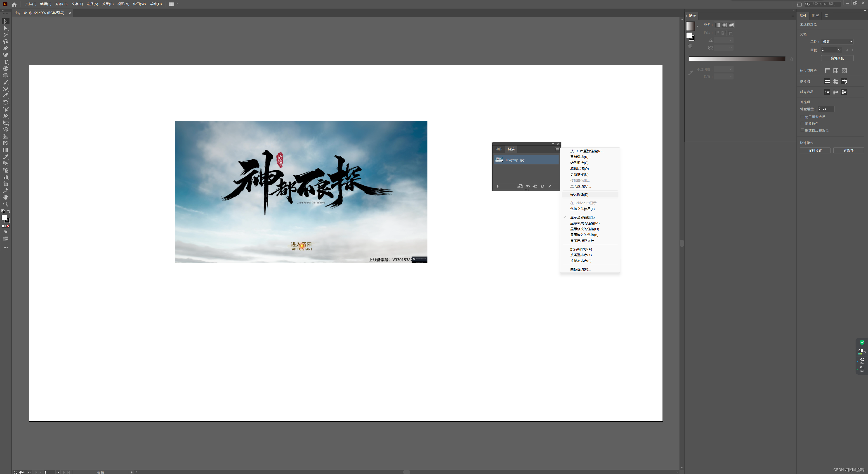Click the update link icon in Links panel
This screenshot has width=868, height=474.
click(x=542, y=186)
